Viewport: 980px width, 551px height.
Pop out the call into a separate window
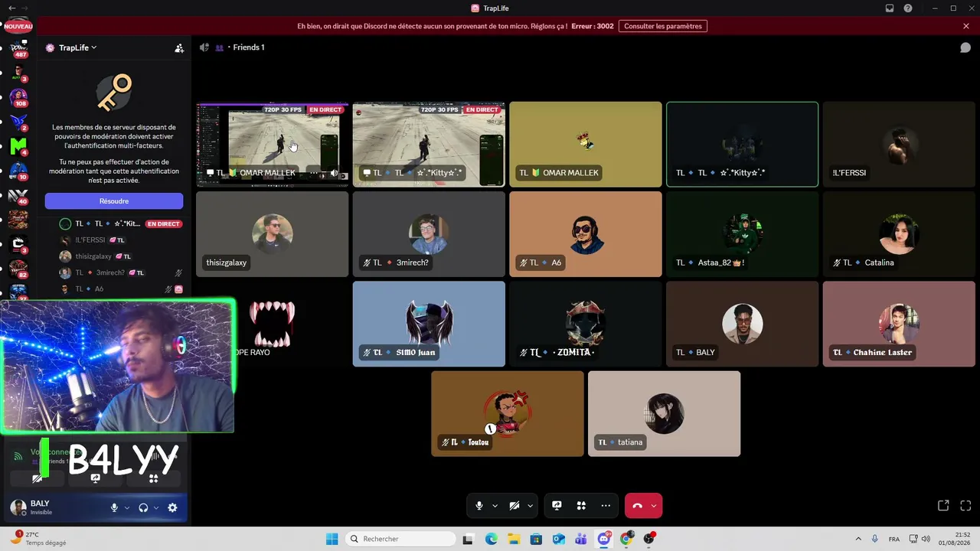[943, 506]
